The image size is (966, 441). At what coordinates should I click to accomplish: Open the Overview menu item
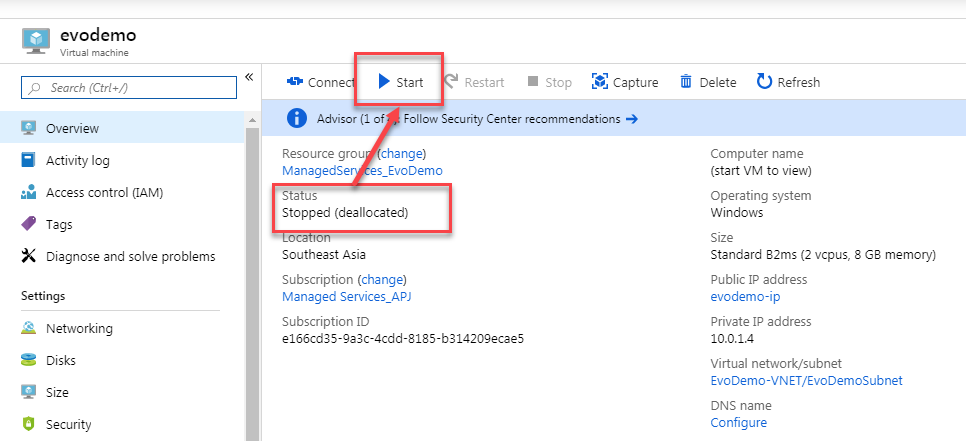coord(122,128)
